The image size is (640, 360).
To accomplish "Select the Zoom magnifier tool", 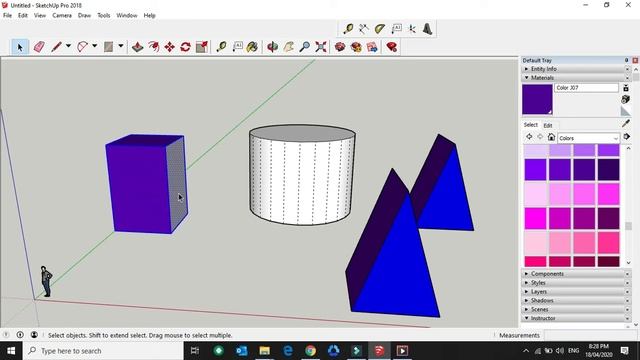I will tap(304, 47).
